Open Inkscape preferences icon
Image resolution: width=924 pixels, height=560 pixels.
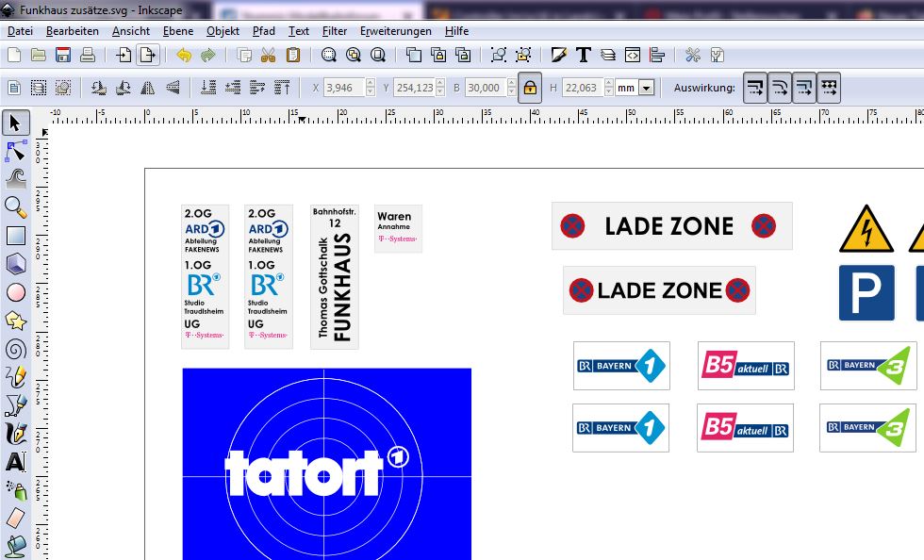point(693,56)
